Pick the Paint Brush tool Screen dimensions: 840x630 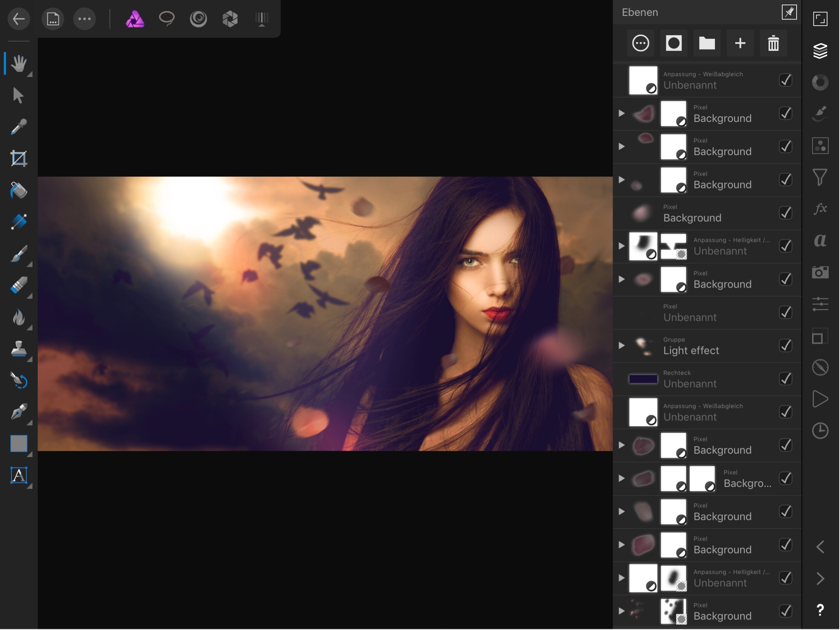click(x=18, y=254)
